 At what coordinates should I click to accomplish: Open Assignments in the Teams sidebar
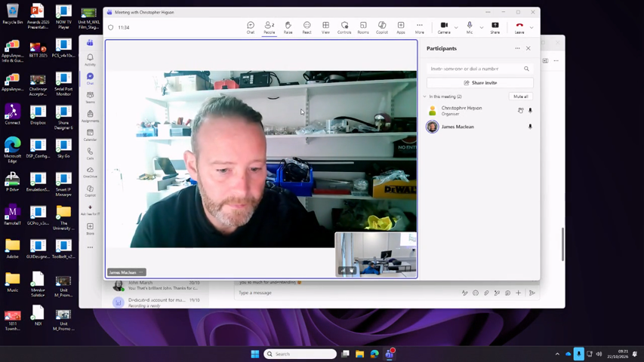coord(90,116)
